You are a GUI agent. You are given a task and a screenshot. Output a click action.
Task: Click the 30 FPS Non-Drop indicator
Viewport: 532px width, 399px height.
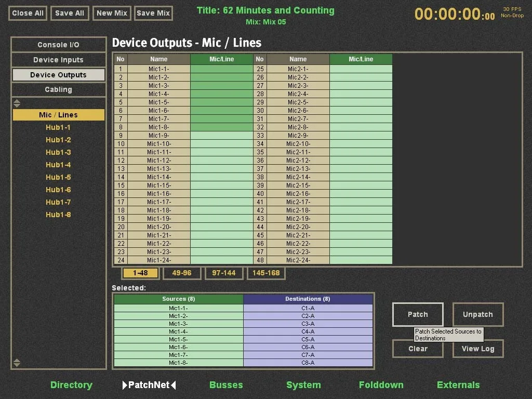point(512,12)
